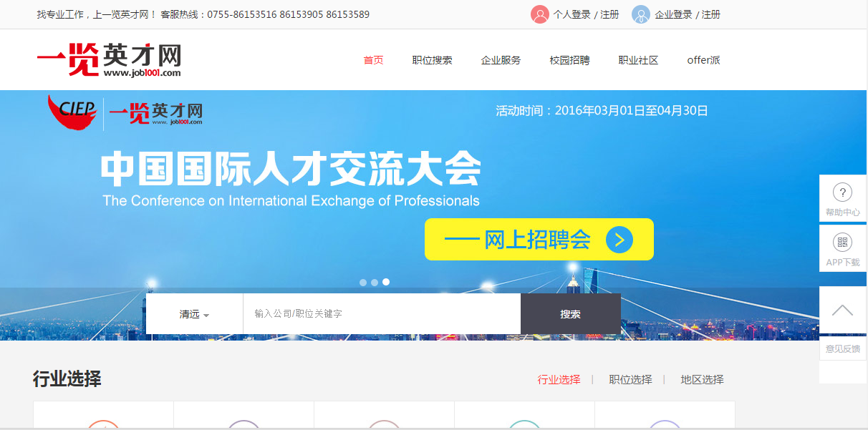Select the second banner carousel dot
Viewport: 868px width, 430px height.
(x=375, y=283)
